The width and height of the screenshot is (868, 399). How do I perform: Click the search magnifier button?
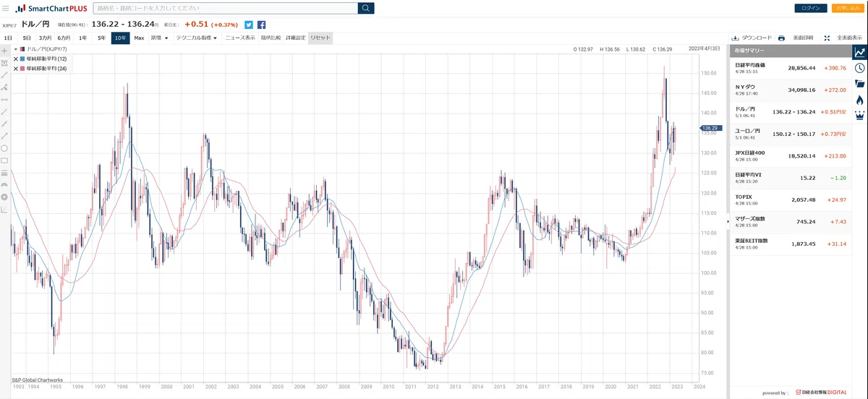(x=366, y=8)
